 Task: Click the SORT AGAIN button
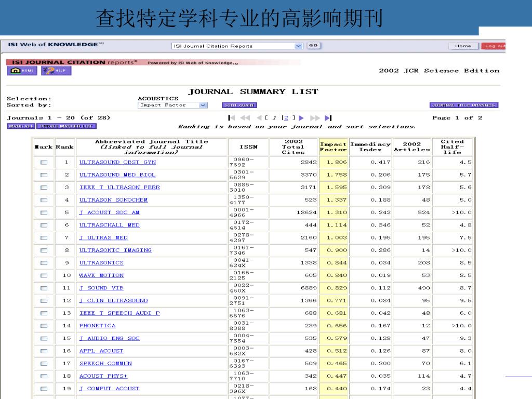[240, 105]
